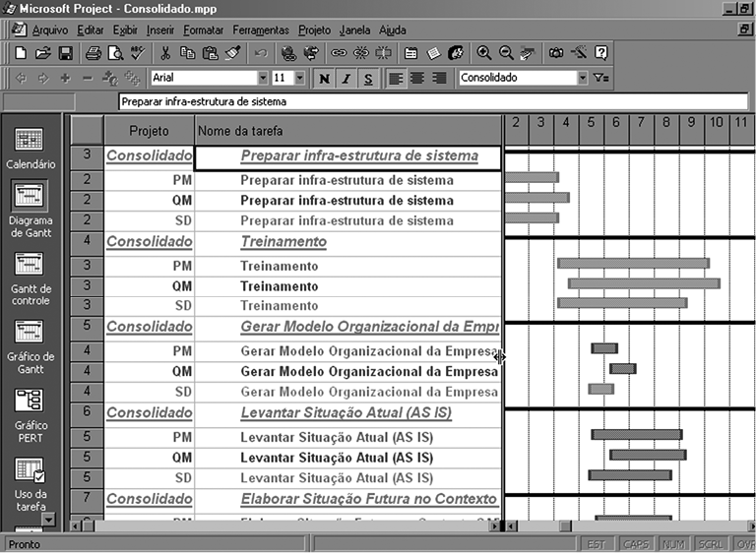Click the Projeto column header
The image size is (756, 553).
click(149, 131)
